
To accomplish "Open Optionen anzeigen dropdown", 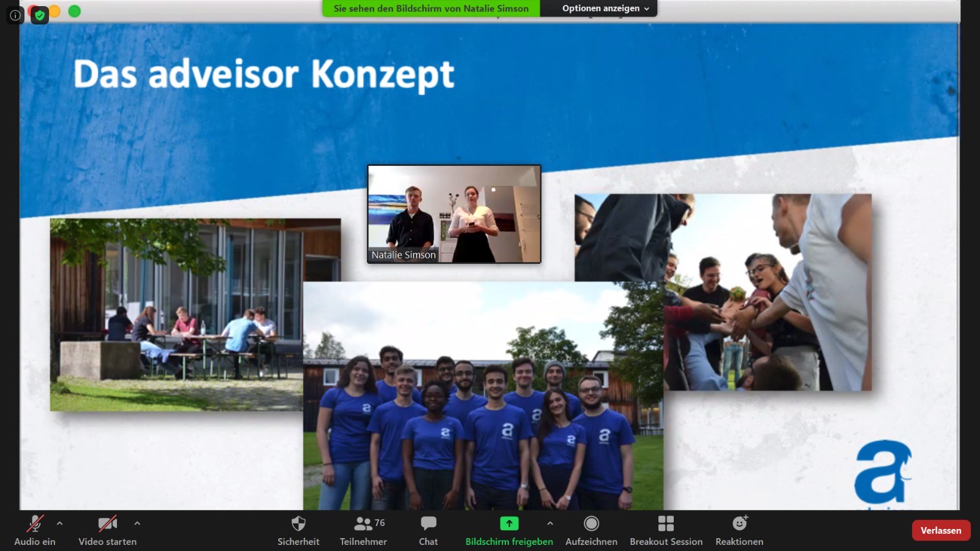I will 605,9.
